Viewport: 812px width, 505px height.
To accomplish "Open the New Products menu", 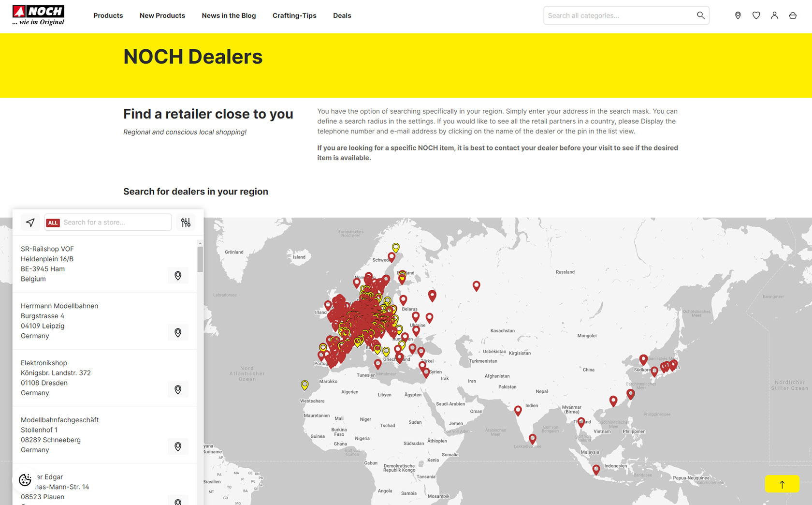I will click(162, 15).
